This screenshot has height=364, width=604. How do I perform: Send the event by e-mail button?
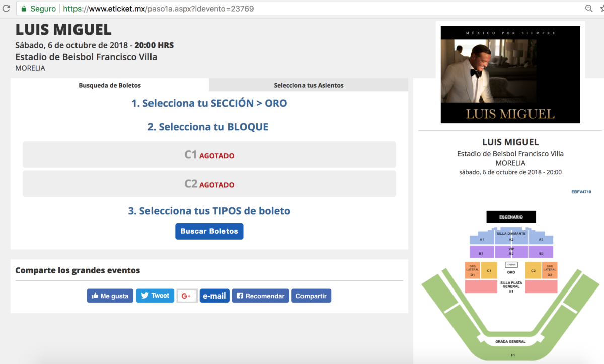[x=214, y=296]
